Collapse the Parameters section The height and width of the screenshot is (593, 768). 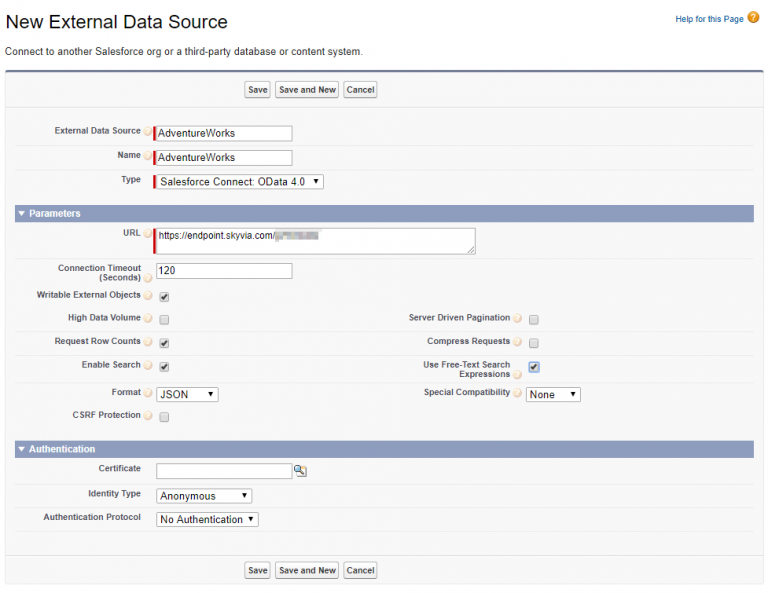click(x=21, y=214)
